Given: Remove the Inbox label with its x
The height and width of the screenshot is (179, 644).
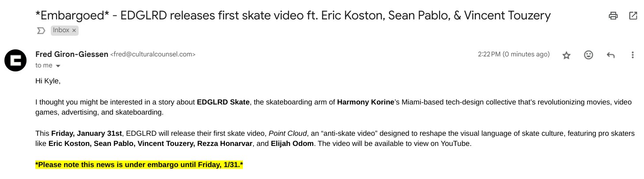Looking at the screenshot, I should click(74, 30).
